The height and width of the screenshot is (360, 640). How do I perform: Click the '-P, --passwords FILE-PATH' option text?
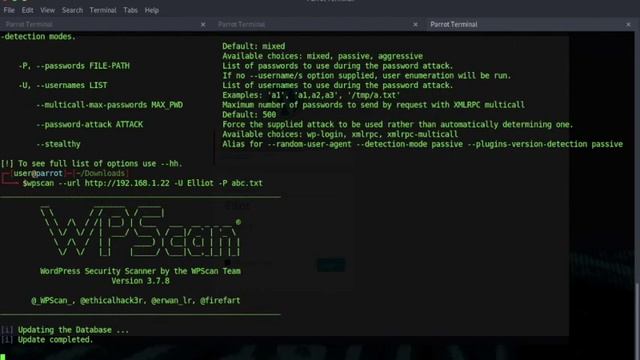74,66
